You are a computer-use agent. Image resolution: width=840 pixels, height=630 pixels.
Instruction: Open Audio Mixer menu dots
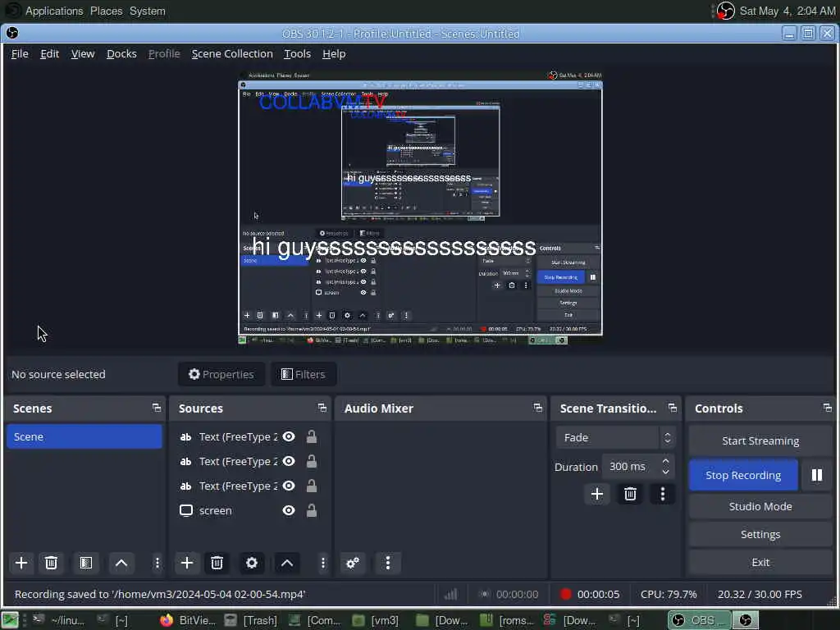click(x=388, y=563)
